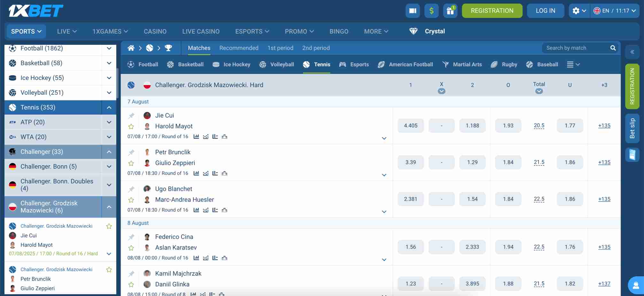The width and height of the screenshot is (644, 296).
Task: Open the payments dollar sign icon
Action: point(431,11)
